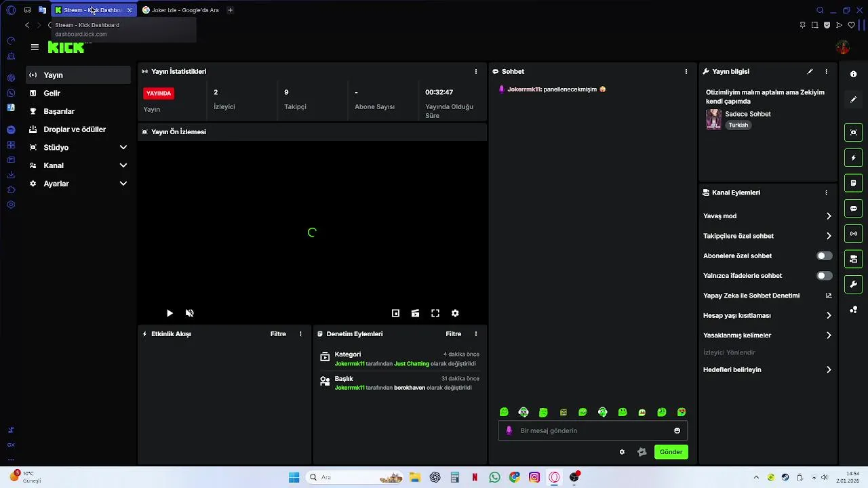Expand Yavaş mod settings
Viewport: 868px width, 488px height.
pos(767,216)
